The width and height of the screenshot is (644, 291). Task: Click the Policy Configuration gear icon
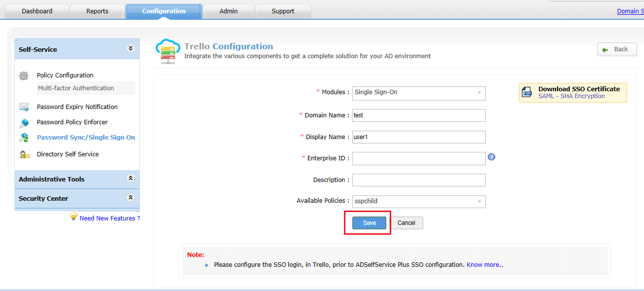tap(24, 76)
